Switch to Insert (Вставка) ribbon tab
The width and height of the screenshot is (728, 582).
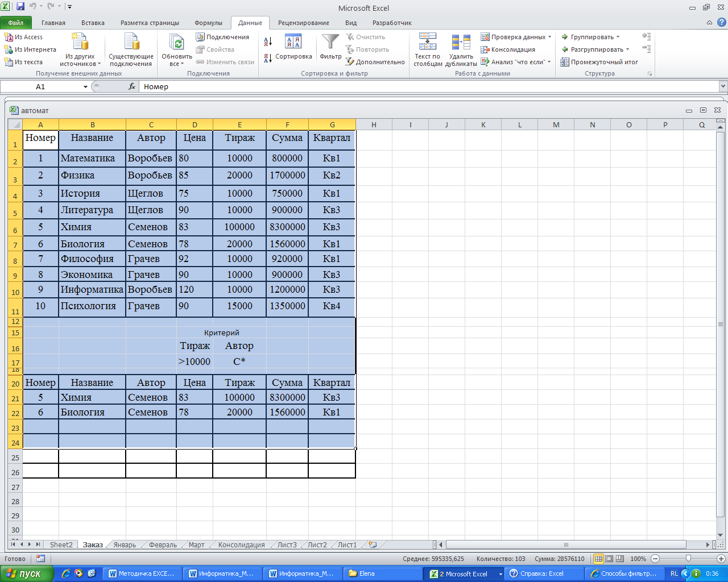click(x=93, y=23)
